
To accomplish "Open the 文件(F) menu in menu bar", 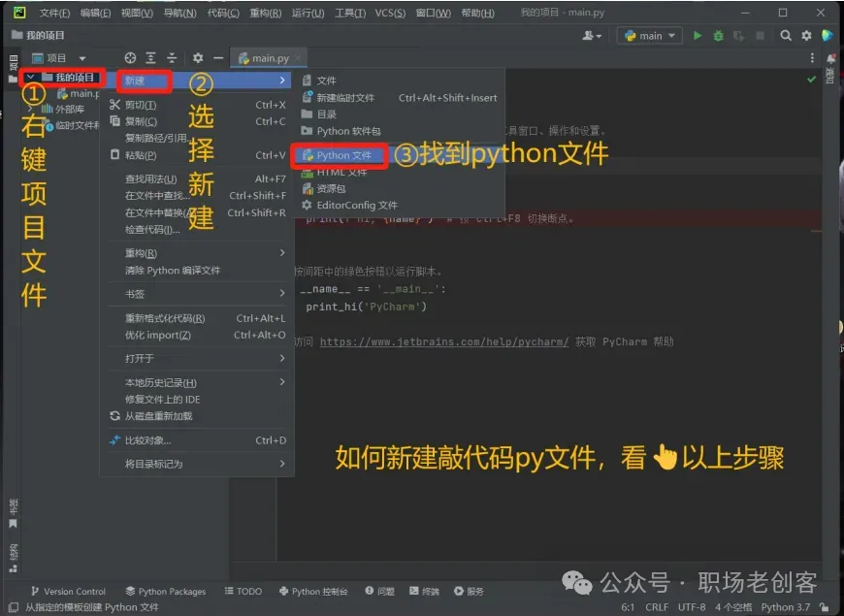I will [55, 13].
